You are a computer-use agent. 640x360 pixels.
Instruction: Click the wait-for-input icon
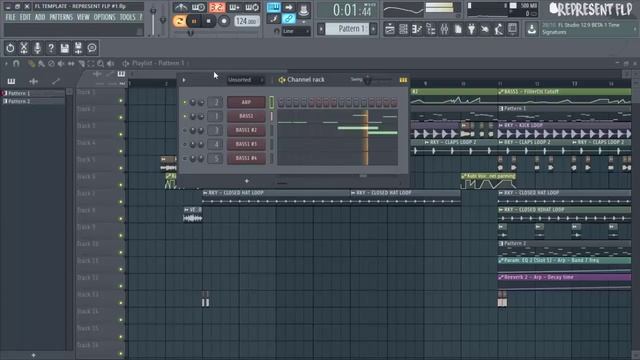coord(198,7)
